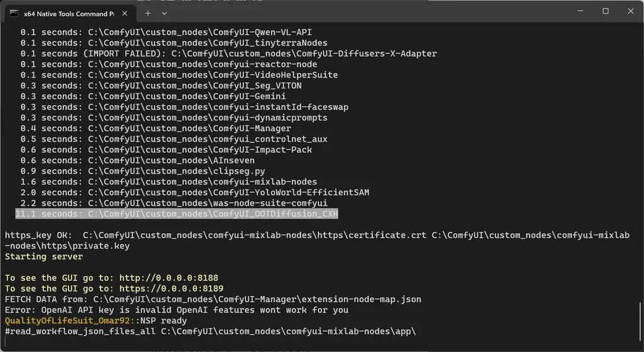Close the terminal window
644x352 pixels.
tap(631, 11)
